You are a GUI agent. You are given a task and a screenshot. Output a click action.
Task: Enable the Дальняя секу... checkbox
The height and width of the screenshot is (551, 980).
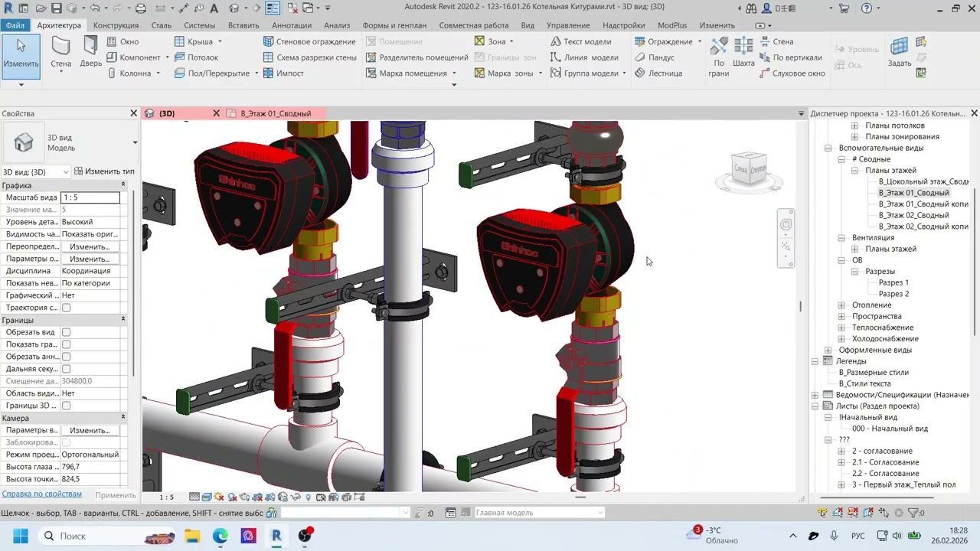(x=66, y=369)
